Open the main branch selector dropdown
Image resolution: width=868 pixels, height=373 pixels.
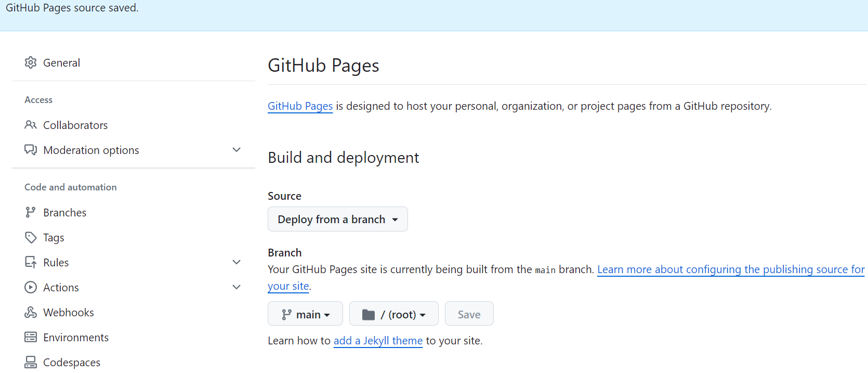pos(305,314)
